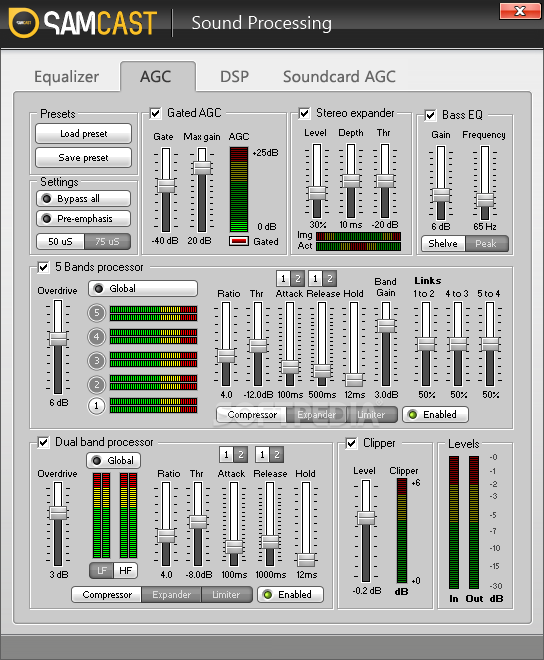Click Release preset 1 in 5 Bands processor

click(315, 279)
